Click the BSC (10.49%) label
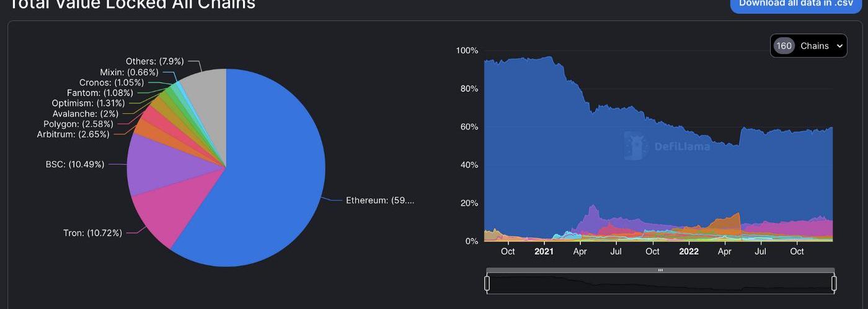The image size is (868, 309). pos(74,165)
